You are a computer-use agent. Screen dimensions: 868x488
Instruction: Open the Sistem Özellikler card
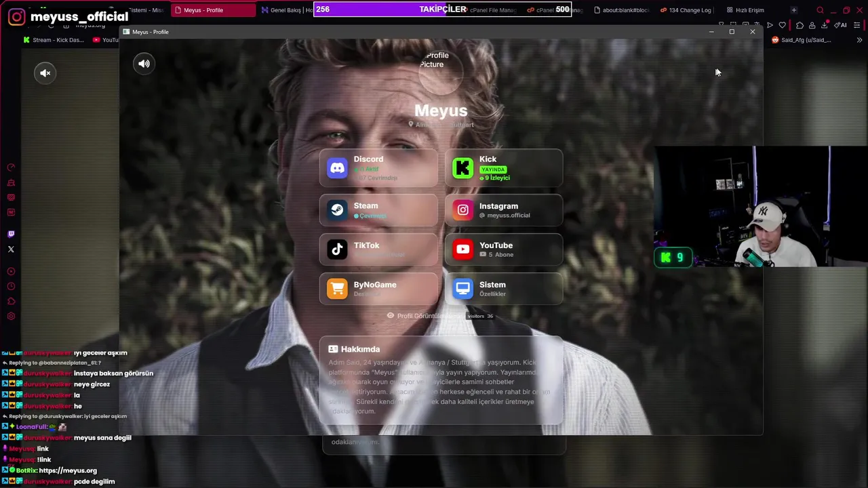coord(504,289)
